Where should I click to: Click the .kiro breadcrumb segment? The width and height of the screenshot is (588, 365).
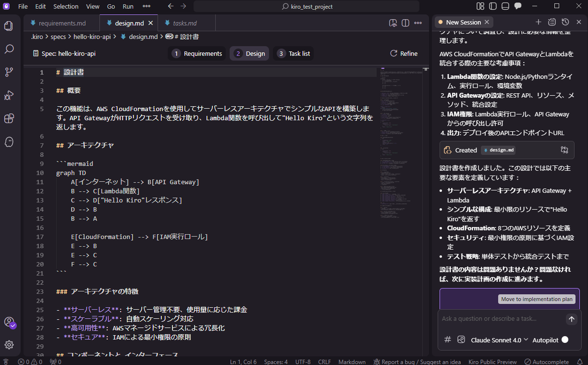[x=37, y=37]
